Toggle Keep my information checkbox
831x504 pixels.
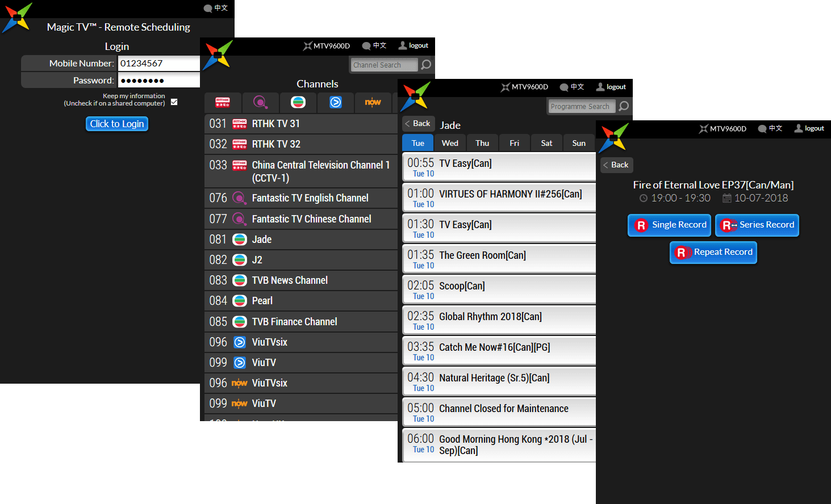[174, 102]
